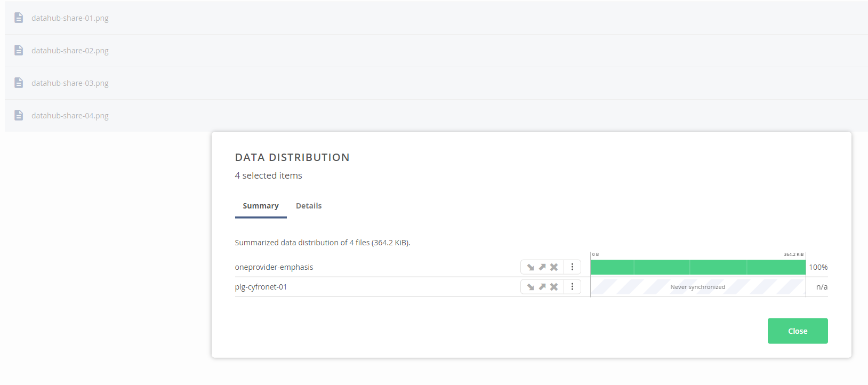Open three-dot menu for oneprovider-emphasis
Image resolution: width=868 pixels, height=385 pixels.
pos(572,267)
